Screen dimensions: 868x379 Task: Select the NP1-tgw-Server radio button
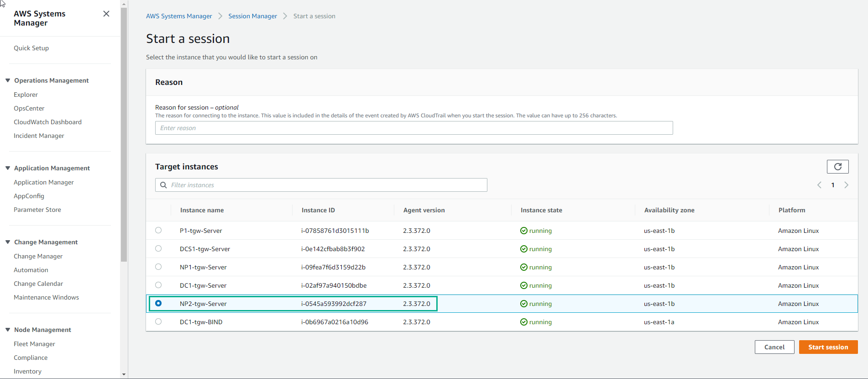158,267
